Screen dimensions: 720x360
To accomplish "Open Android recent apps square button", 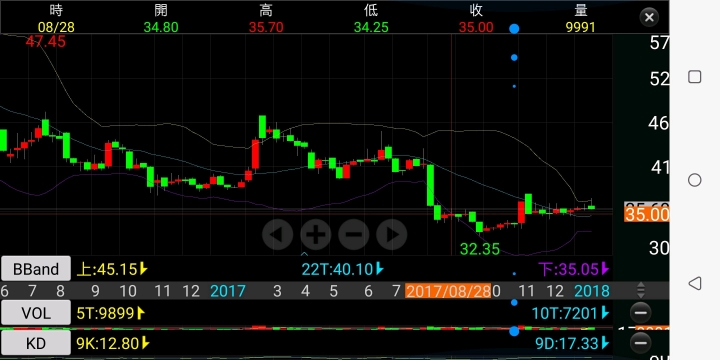I will pos(695,77).
